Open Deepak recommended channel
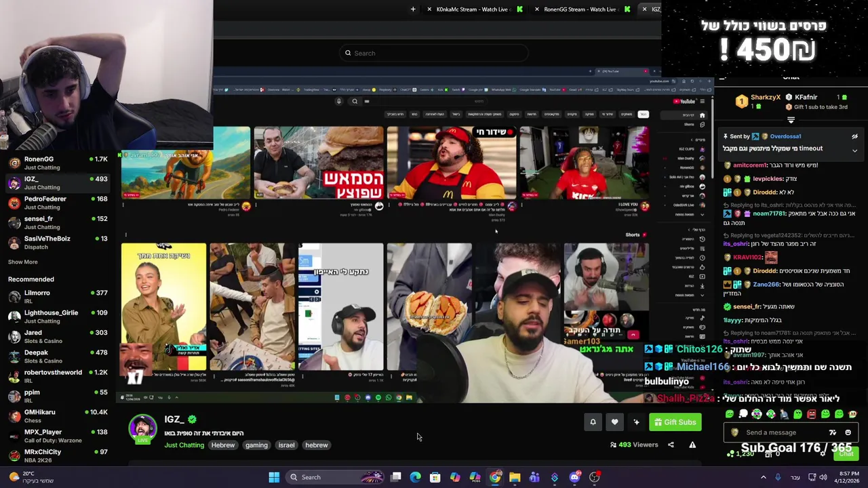 click(x=58, y=357)
